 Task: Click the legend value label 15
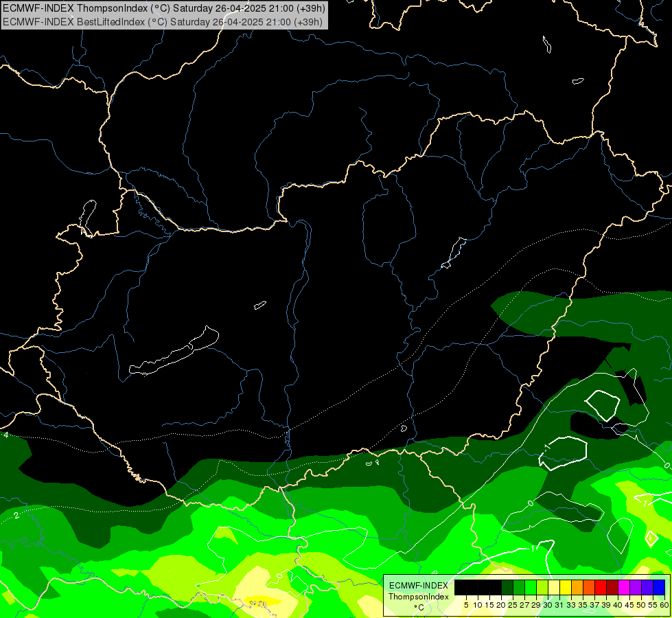coord(489,605)
